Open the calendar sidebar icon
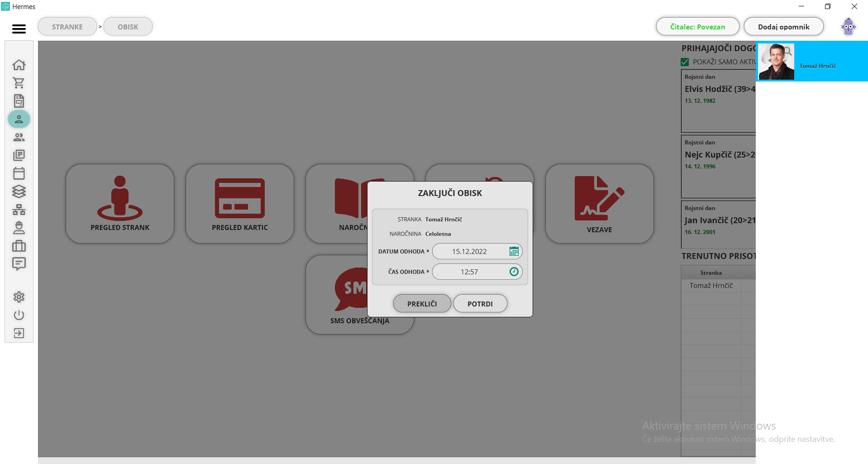Screen dimensions: 868x464 click(x=19, y=173)
